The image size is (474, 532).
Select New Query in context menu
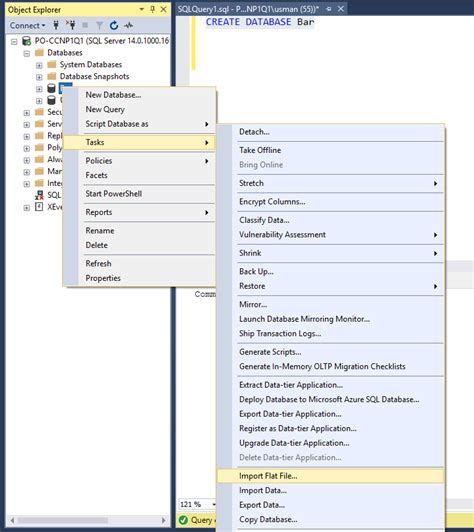[139, 110]
